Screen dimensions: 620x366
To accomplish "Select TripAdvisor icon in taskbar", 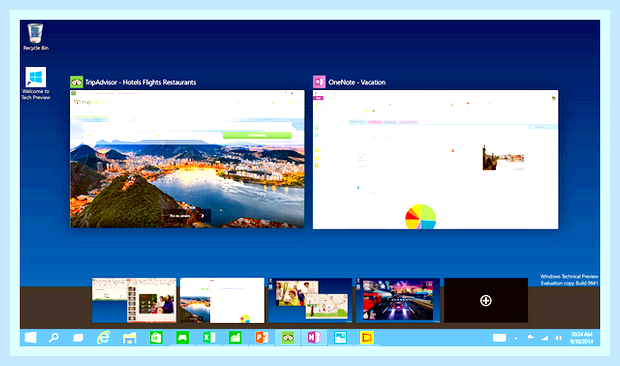I will coord(288,338).
